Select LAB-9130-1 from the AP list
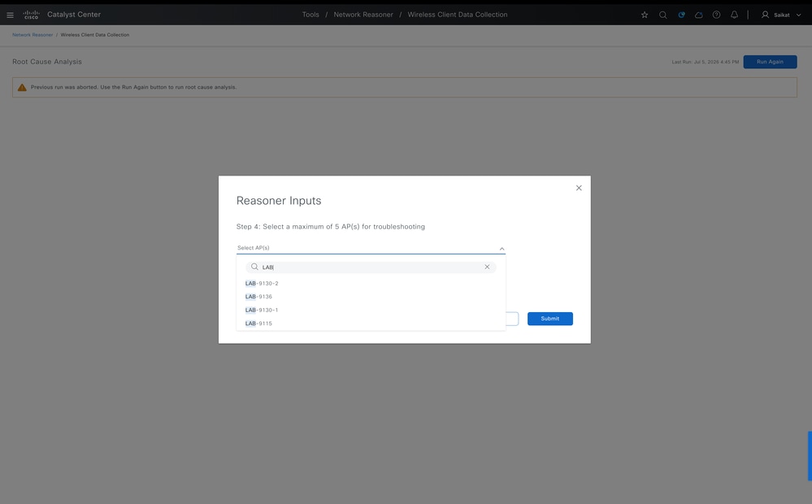812x504 pixels. point(371,311)
